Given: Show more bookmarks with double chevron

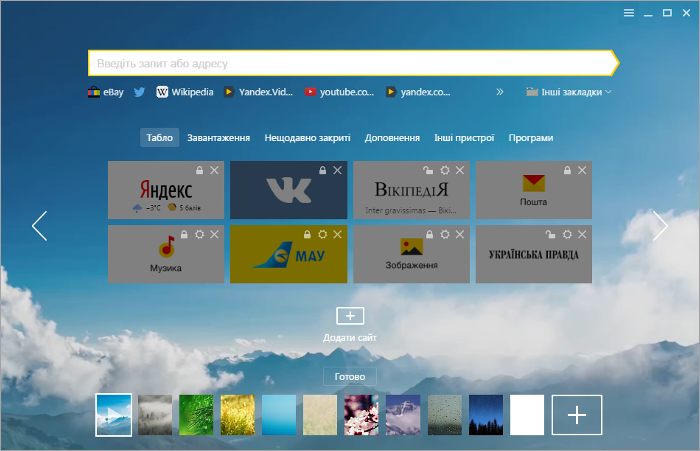Looking at the screenshot, I should point(500,92).
